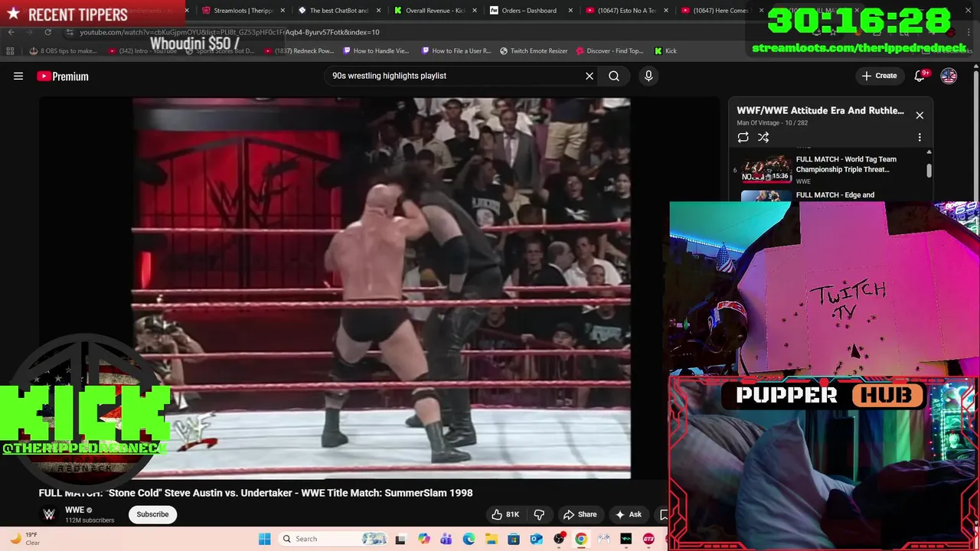Open the Discover - Find Top... bookmark
This screenshot has width=980, height=551.
pos(609,51)
